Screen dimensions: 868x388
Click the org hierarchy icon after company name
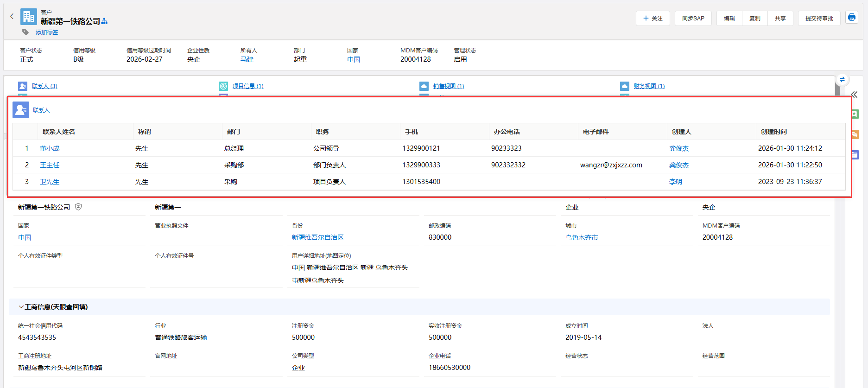(104, 21)
